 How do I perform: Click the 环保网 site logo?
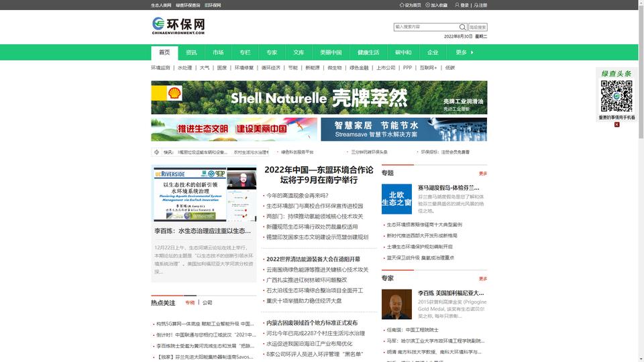tap(178, 25)
